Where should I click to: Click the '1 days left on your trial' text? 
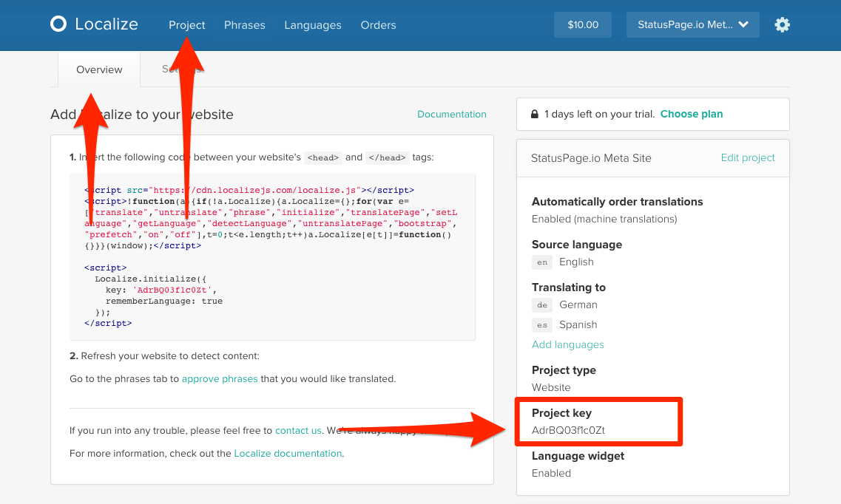click(x=599, y=114)
